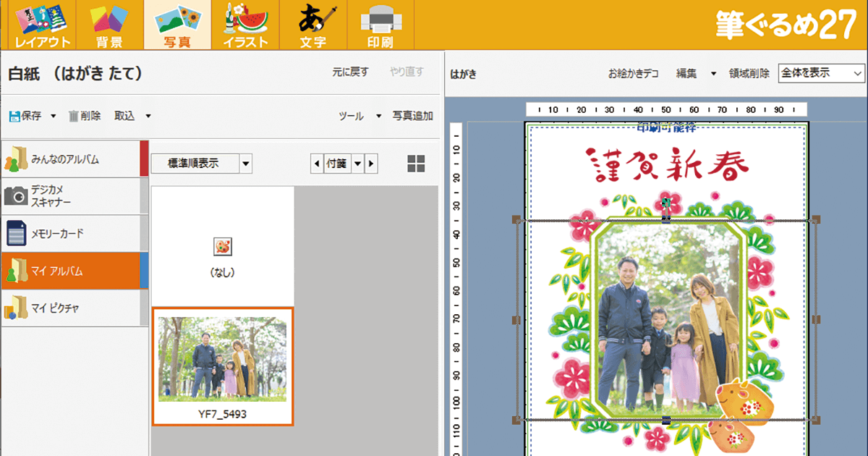Expand the 取込 dropdown arrow
Viewport: 868px width, 456px height.
(x=148, y=116)
